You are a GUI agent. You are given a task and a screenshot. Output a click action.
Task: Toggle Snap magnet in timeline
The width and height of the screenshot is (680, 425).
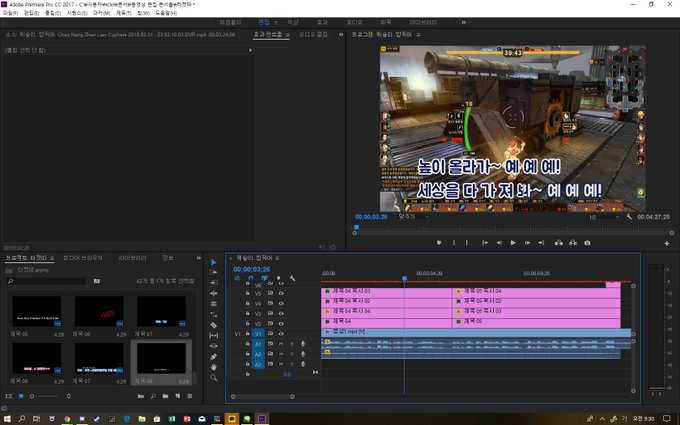coord(251,278)
